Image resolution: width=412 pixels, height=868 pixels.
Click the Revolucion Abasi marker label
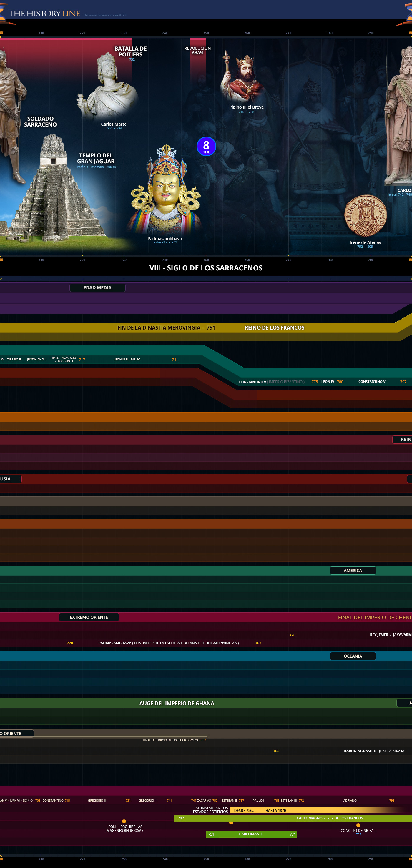(x=197, y=51)
